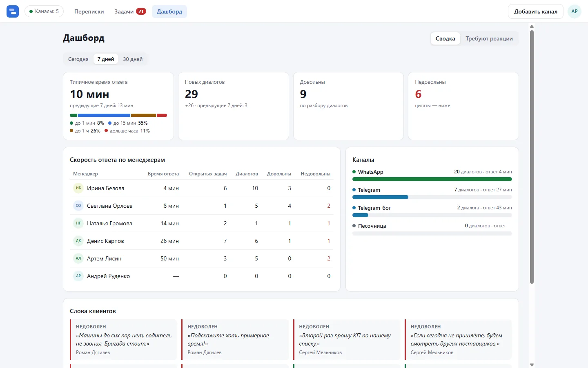Screen dimensions: 588x368
Task: Click the Время ответа column header
Action: (163, 174)
